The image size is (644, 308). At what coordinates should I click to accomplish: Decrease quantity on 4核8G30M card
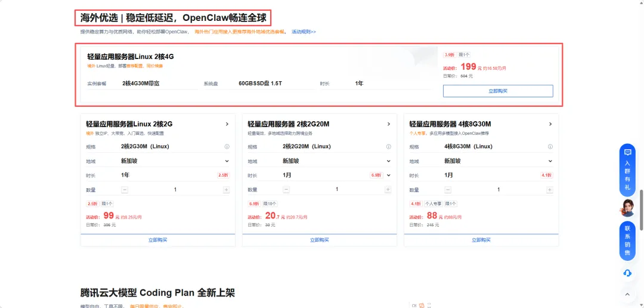pos(448,190)
